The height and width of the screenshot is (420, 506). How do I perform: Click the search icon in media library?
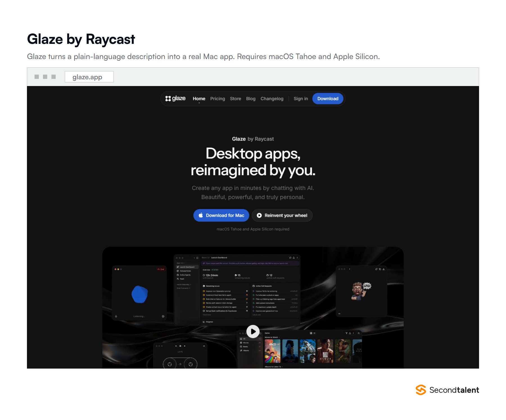coord(359,333)
